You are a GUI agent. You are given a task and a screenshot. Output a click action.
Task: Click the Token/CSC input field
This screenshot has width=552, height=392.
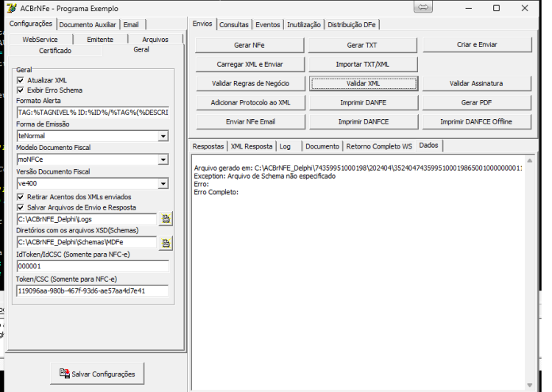coord(93,291)
